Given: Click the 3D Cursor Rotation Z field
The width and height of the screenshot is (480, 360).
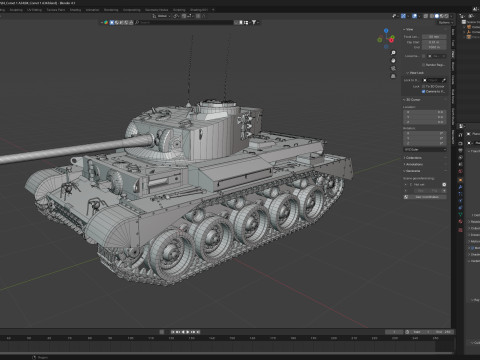Looking at the screenshot, I should [425, 143].
